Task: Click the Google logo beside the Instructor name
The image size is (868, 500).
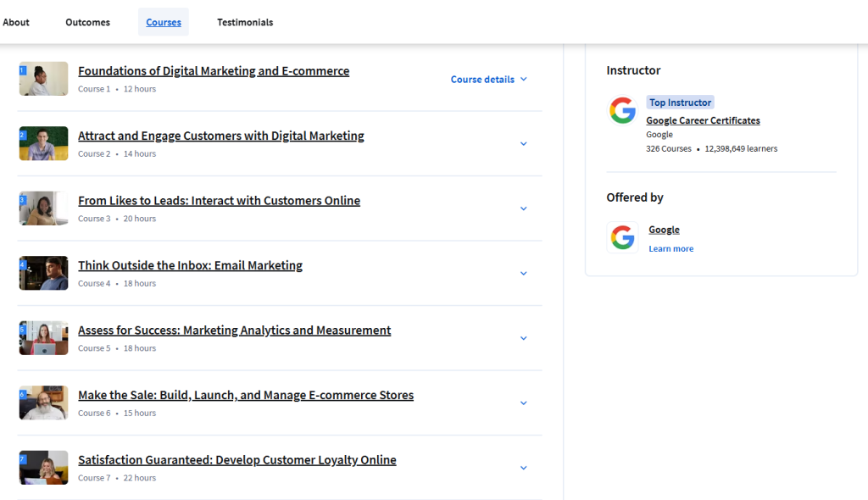Action: 623,109
